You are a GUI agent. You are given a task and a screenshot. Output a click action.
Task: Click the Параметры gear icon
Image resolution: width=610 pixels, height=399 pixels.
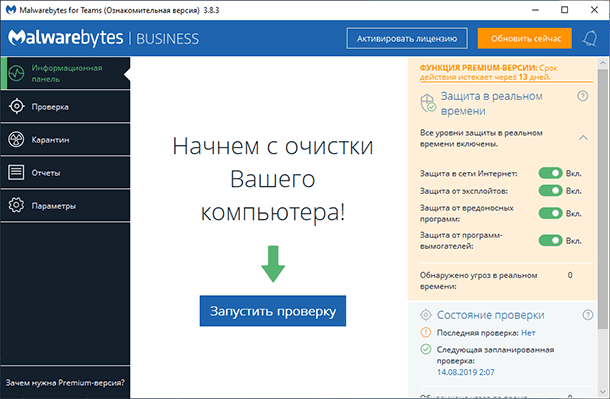click(x=16, y=205)
